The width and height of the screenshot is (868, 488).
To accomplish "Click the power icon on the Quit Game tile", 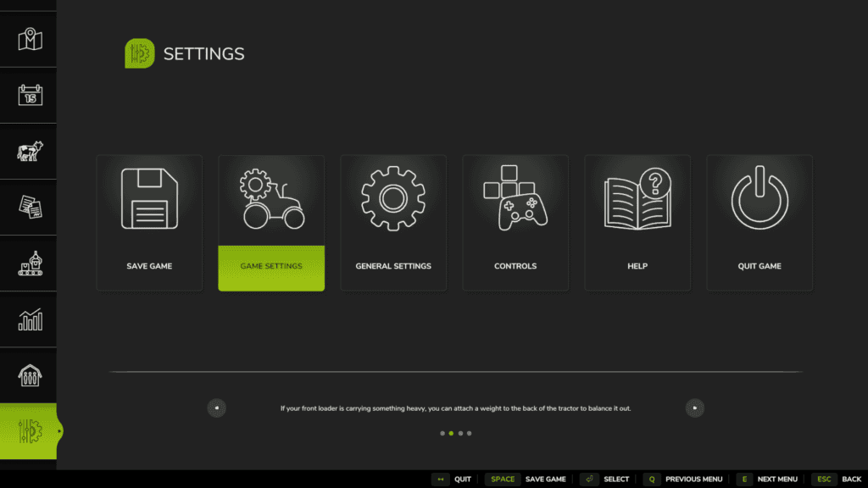I will point(759,197).
